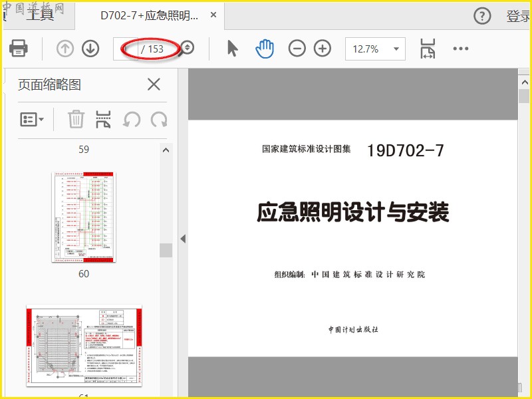Select the arrow selection tool
Screen dimensions: 532x399
tap(233, 48)
